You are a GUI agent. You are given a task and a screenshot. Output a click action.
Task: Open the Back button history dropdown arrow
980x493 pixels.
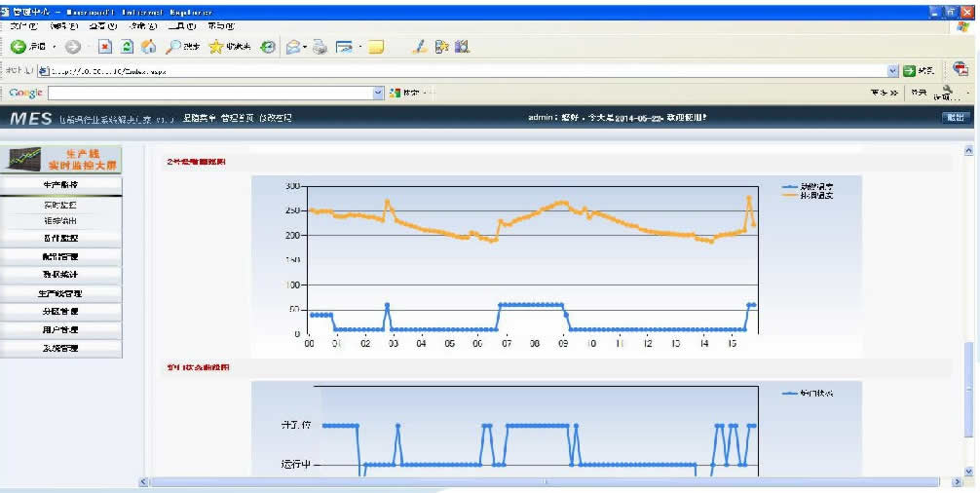56,47
